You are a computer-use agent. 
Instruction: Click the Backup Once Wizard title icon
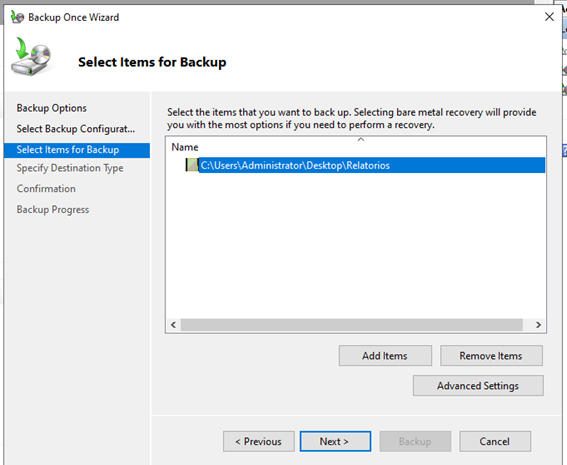[17, 17]
